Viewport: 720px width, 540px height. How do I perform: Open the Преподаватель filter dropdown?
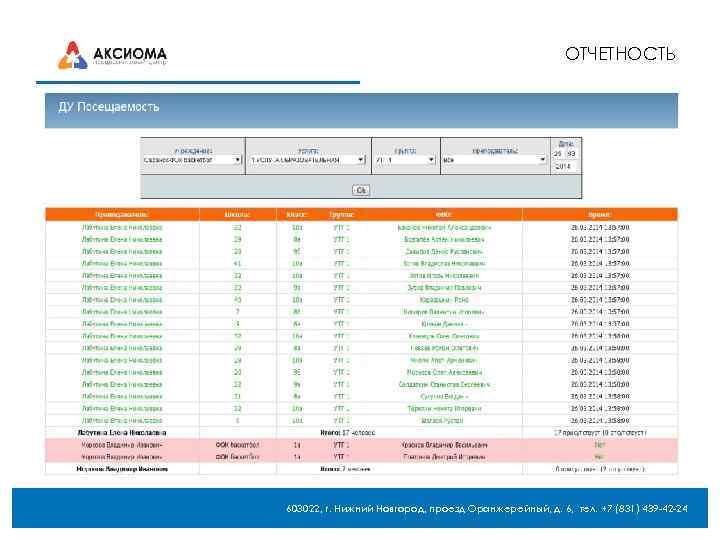tap(495, 160)
